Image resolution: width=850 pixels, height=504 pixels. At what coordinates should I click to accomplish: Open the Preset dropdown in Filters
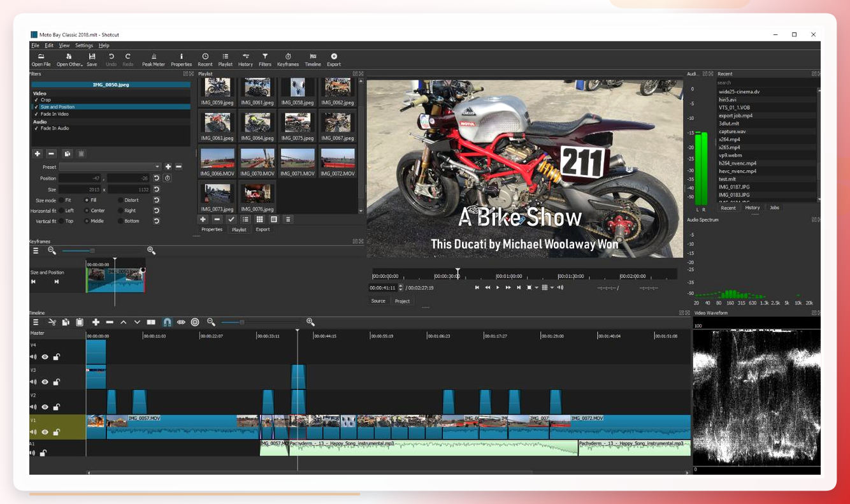(110, 167)
